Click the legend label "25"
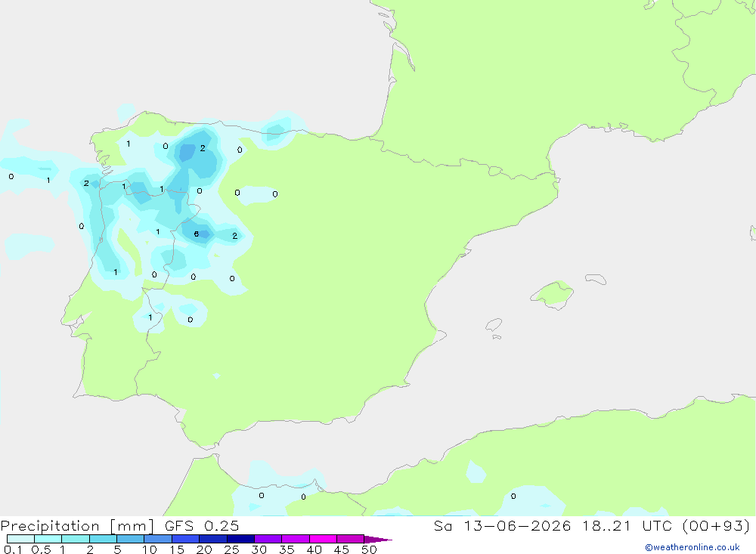This screenshot has height=554, width=756. click(x=231, y=549)
